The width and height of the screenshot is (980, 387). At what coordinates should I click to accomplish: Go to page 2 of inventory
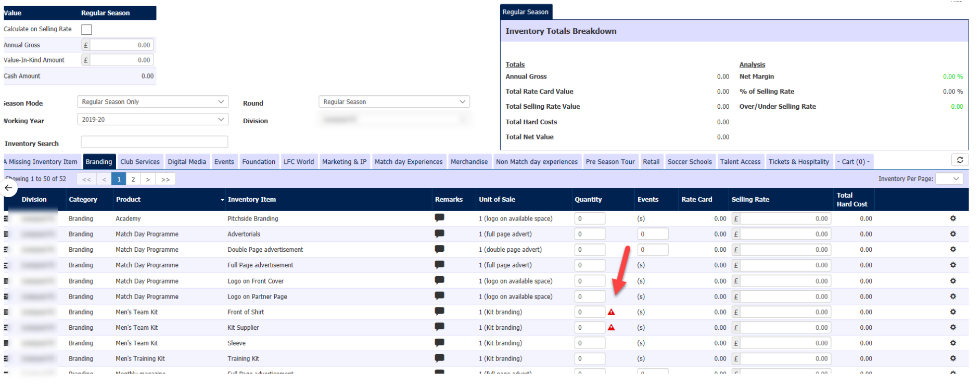pyautogui.click(x=133, y=179)
